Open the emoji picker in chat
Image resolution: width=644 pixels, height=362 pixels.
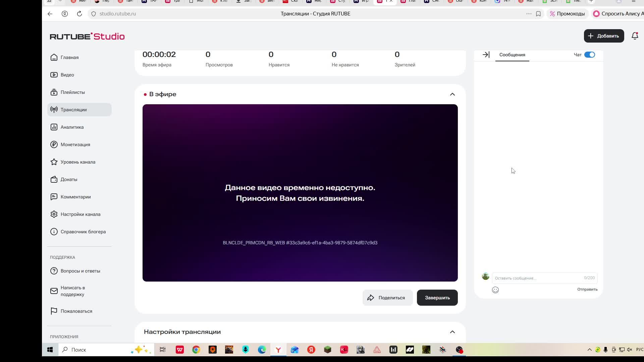495,290
